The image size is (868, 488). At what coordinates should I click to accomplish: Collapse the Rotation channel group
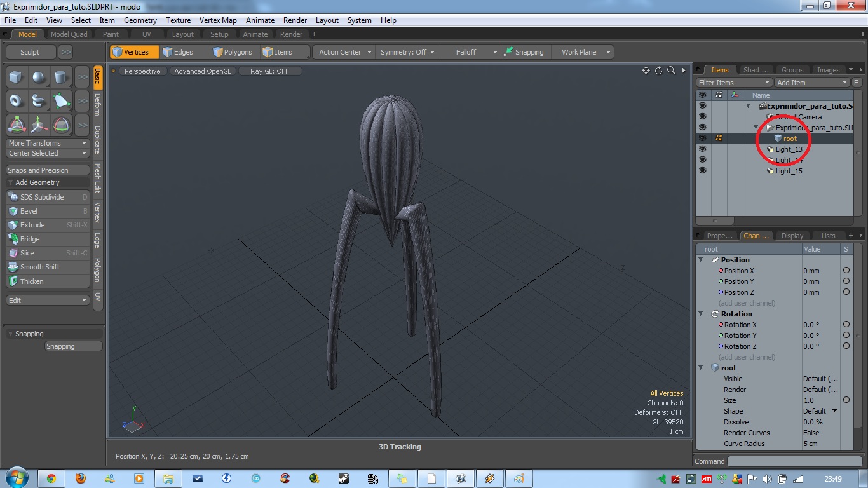tap(701, 314)
